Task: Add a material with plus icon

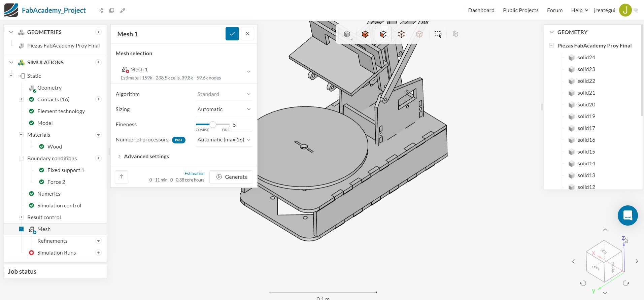Action: click(x=98, y=135)
